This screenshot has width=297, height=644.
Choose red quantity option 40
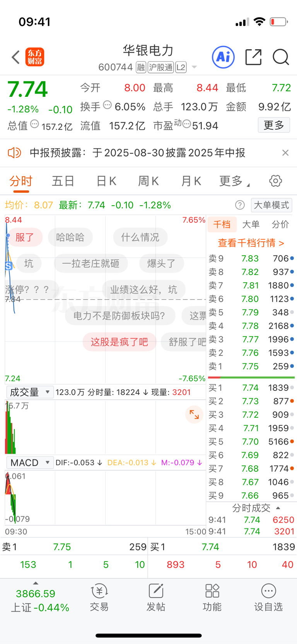287,565
